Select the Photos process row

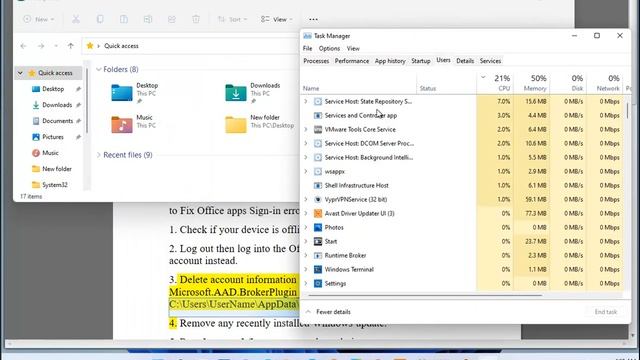tap(462, 227)
